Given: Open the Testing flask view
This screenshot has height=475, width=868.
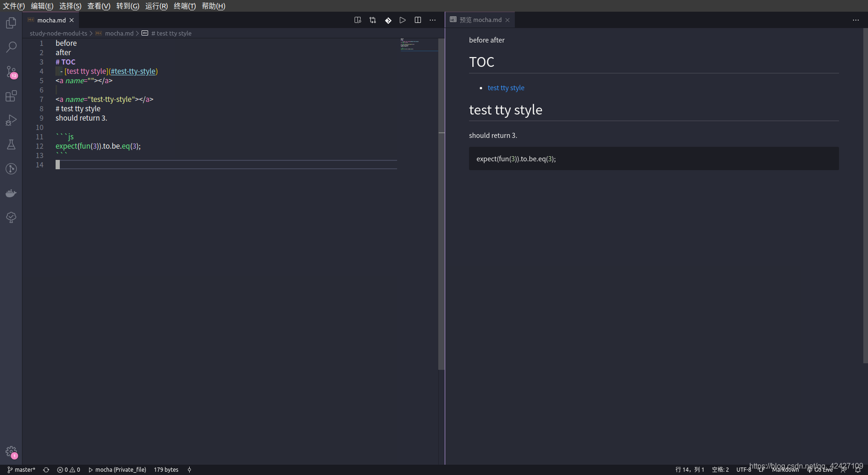Looking at the screenshot, I should [11, 144].
